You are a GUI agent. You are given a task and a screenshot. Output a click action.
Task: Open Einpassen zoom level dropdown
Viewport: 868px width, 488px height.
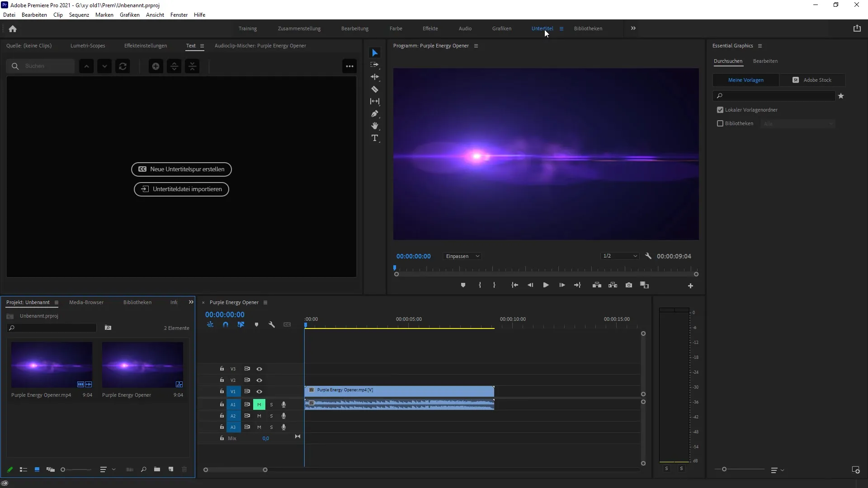(462, 256)
